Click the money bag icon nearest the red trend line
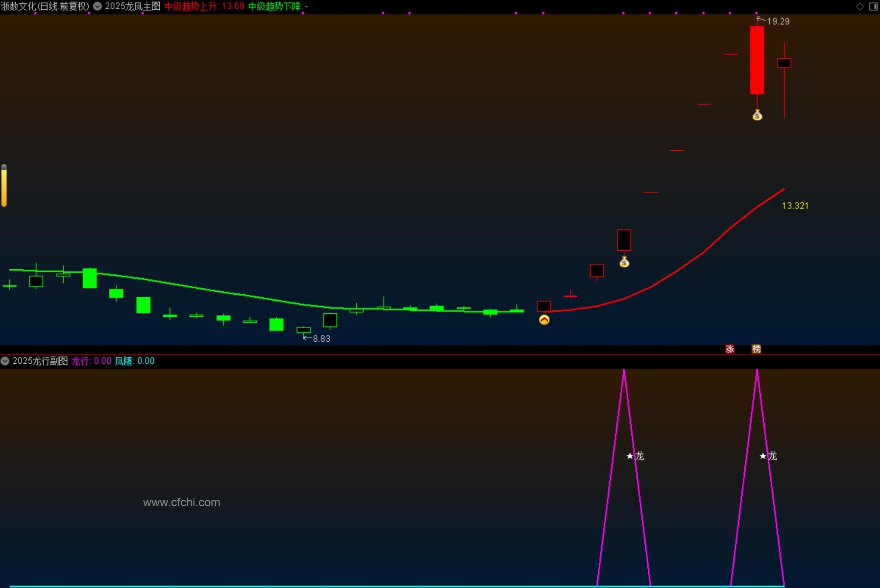Viewport: 880px width, 588px height. [624, 262]
